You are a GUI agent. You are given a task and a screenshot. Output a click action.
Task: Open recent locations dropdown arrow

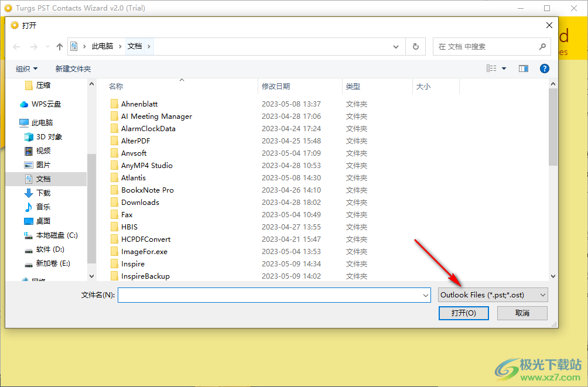point(47,47)
